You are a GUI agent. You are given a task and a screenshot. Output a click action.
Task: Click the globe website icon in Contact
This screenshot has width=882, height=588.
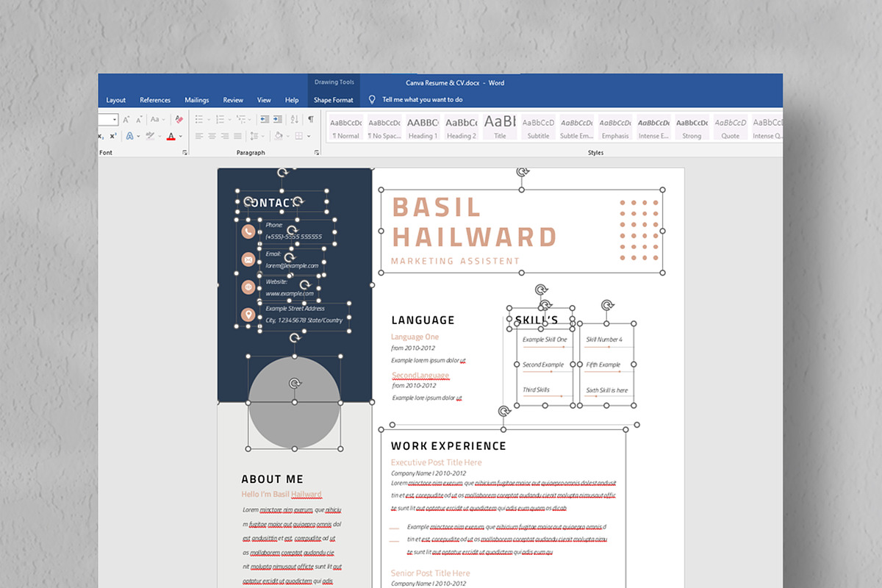(248, 287)
